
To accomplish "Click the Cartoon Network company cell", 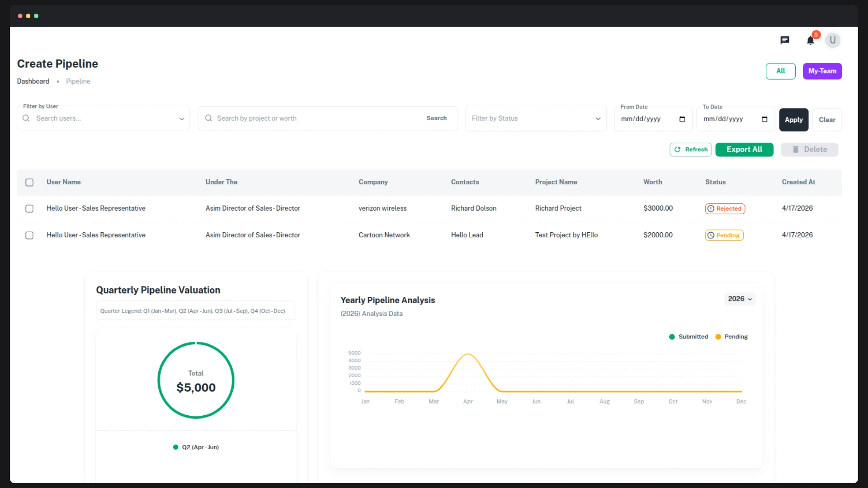I will click(x=384, y=235).
